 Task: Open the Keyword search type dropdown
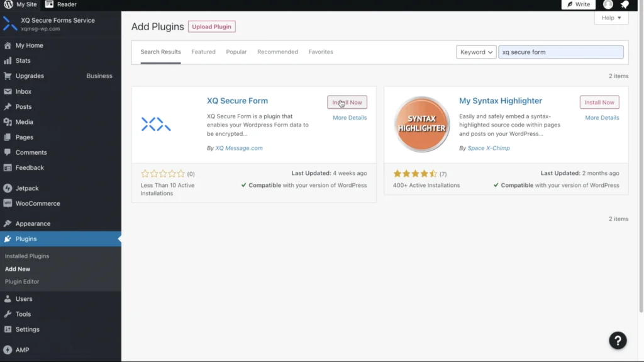coord(476,52)
